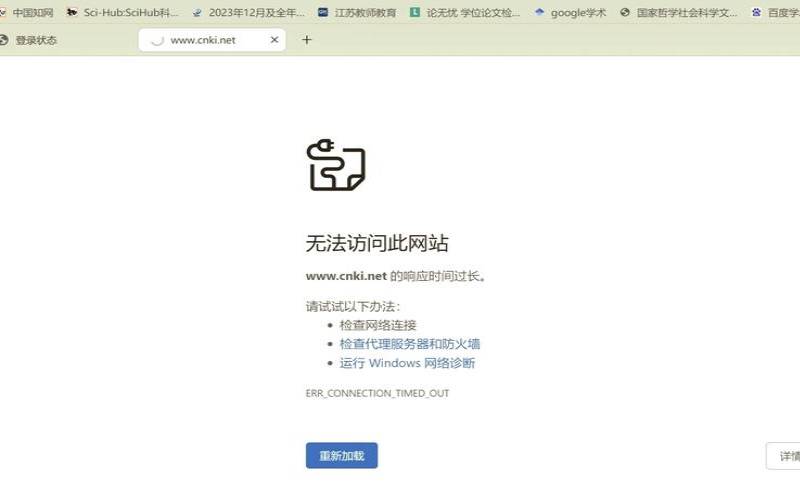Screen dimensions: 800x500
Task: Click the 百度 paw favicon
Action: (x=757, y=12)
